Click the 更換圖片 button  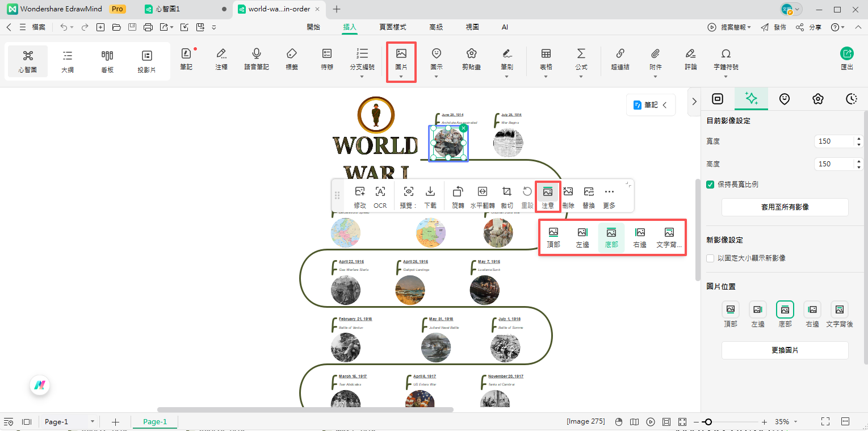(785, 350)
